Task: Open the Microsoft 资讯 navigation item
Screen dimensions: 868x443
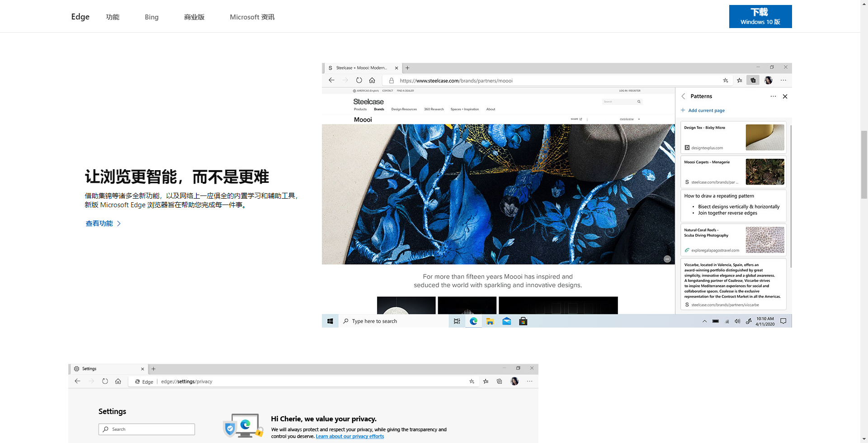Action: 252,17
